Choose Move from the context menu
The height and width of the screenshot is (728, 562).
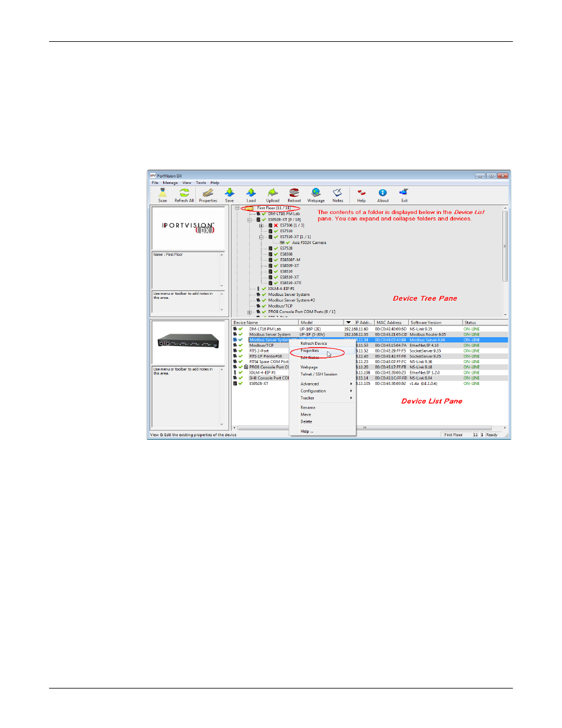point(323,414)
